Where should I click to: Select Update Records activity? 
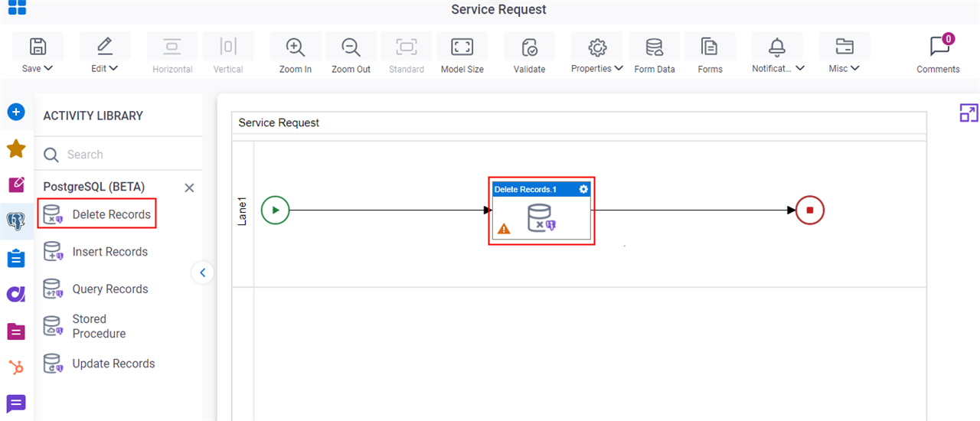(x=99, y=364)
